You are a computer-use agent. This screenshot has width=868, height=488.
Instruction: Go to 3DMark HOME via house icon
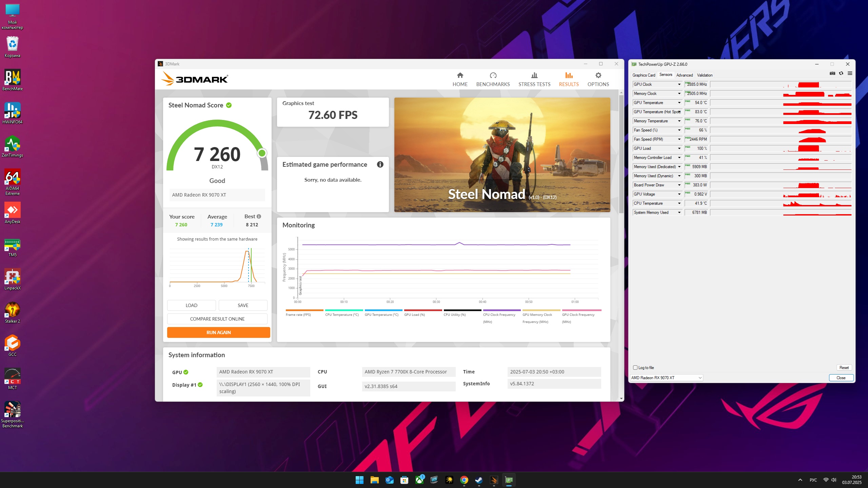460,76
